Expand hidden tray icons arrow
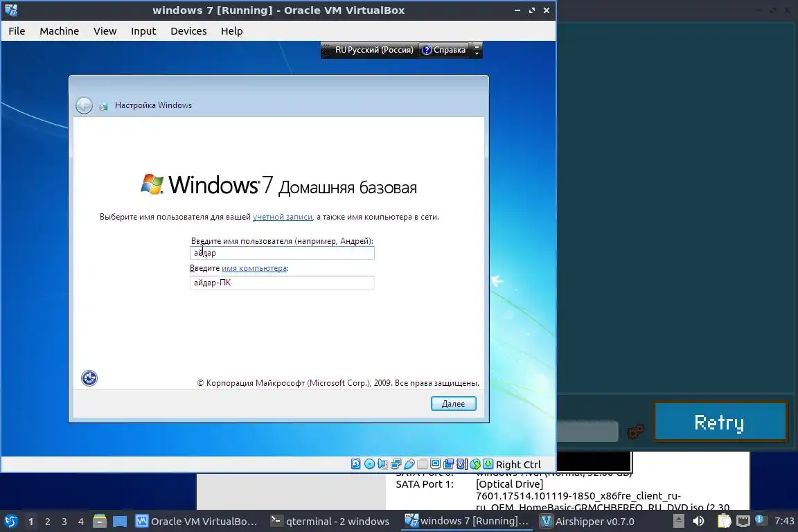This screenshot has width=798, height=532. point(678,521)
